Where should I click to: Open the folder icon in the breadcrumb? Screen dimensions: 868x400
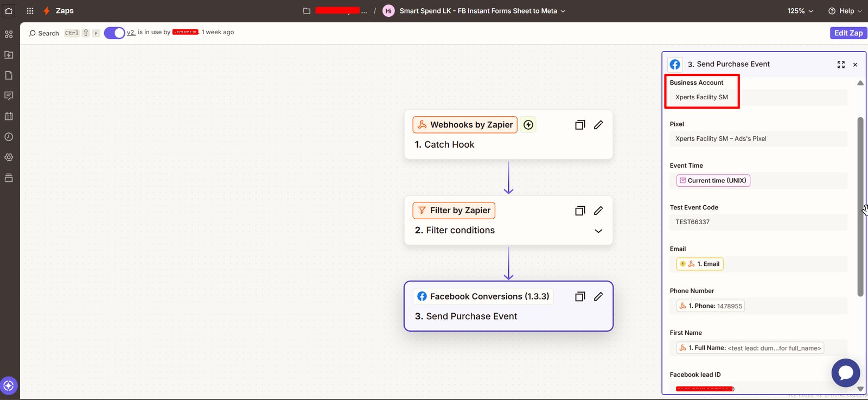click(x=307, y=11)
